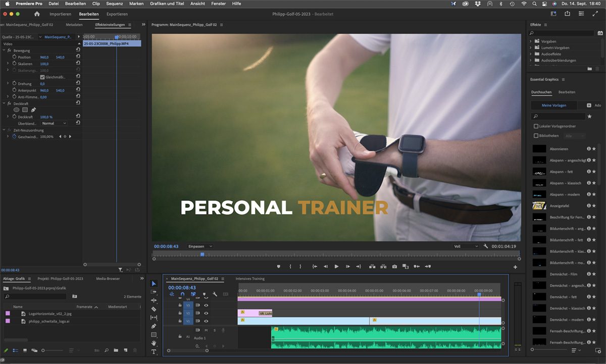Open the Einpassen zoom level dropdown

pos(200,246)
